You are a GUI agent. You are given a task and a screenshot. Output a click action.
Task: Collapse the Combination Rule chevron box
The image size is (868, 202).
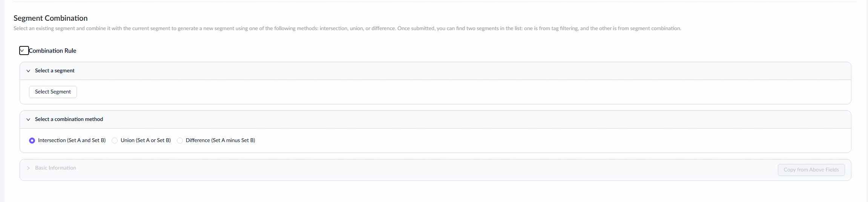[24, 50]
